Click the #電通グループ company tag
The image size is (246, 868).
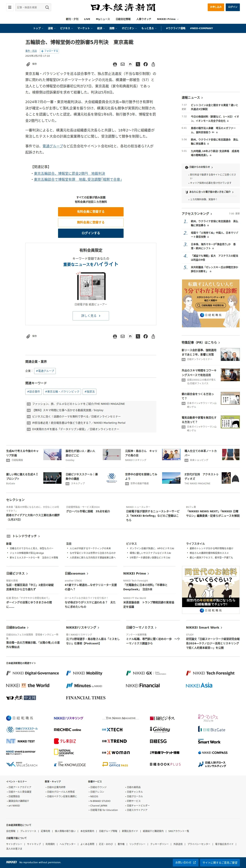point(45,371)
